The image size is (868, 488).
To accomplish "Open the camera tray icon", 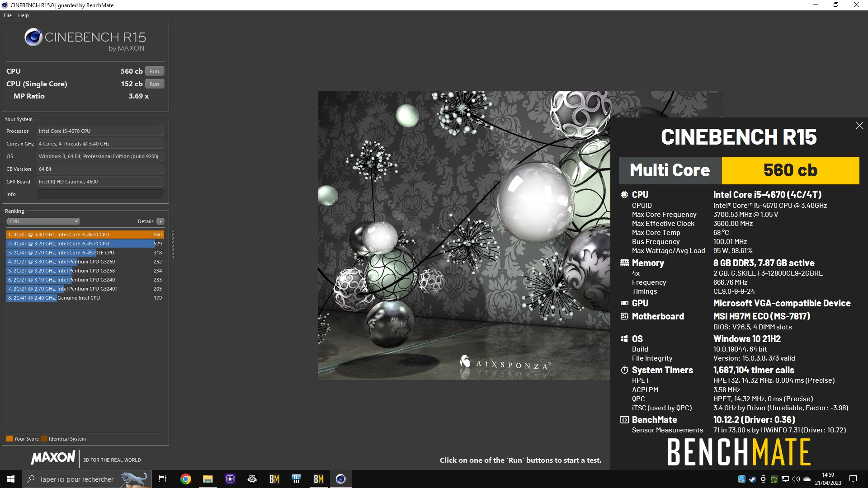I will coord(763,479).
